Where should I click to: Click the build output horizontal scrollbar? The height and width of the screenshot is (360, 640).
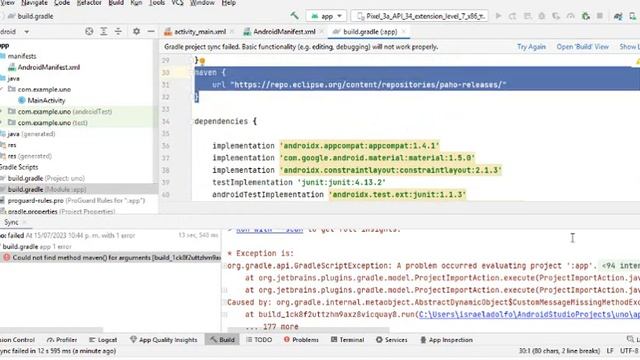point(309,329)
